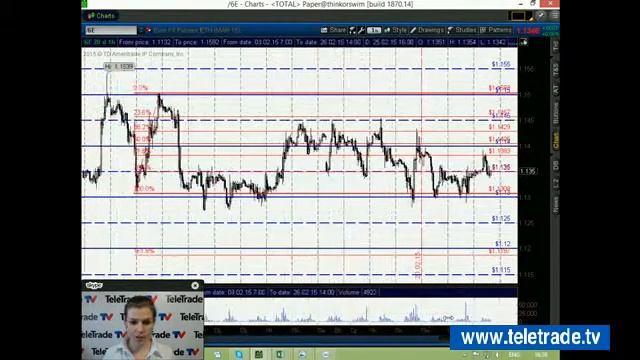Viewport: 640px width, 360px height.
Task: Click small icon above the price axis
Action: 524,42
